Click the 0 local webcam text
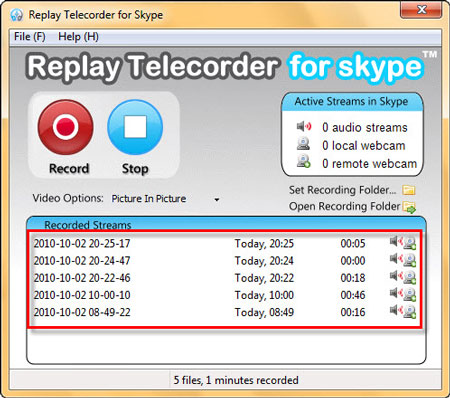The height and width of the screenshot is (398, 450). click(364, 146)
